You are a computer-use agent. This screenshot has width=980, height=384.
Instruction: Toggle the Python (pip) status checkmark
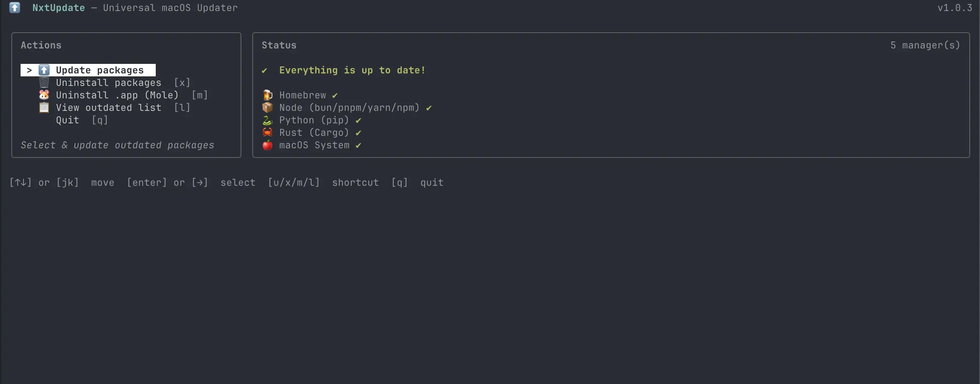(358, 120)
